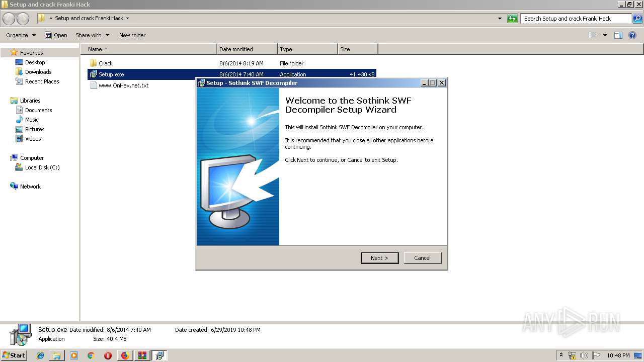The image size is (644, 362).
Task: Click Next in the Setup wizard
Action: (380, 258)
